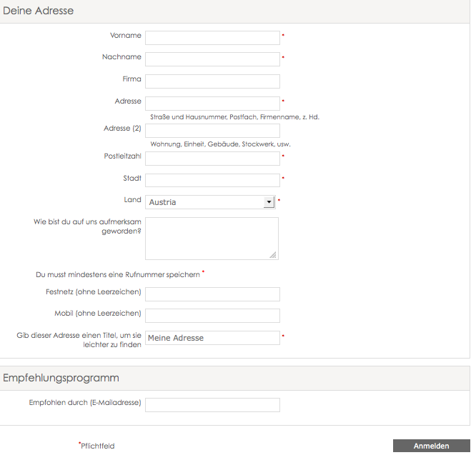Focus the Adresse (2) field
This screenshot has height=455, width=476.
click(212, 131)
